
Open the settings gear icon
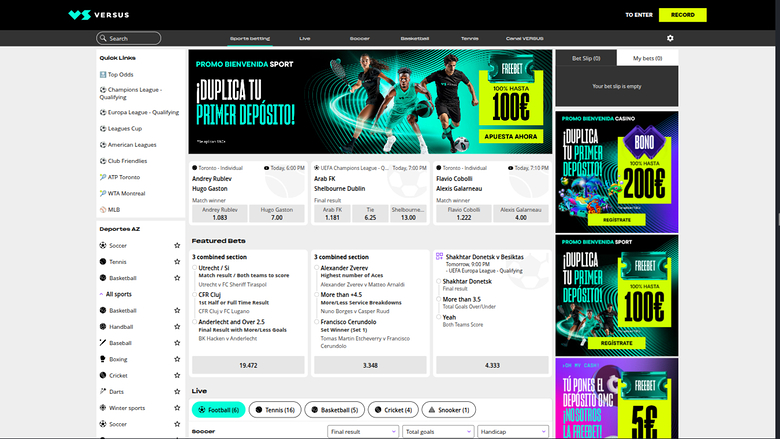click(x=670, y=38)
